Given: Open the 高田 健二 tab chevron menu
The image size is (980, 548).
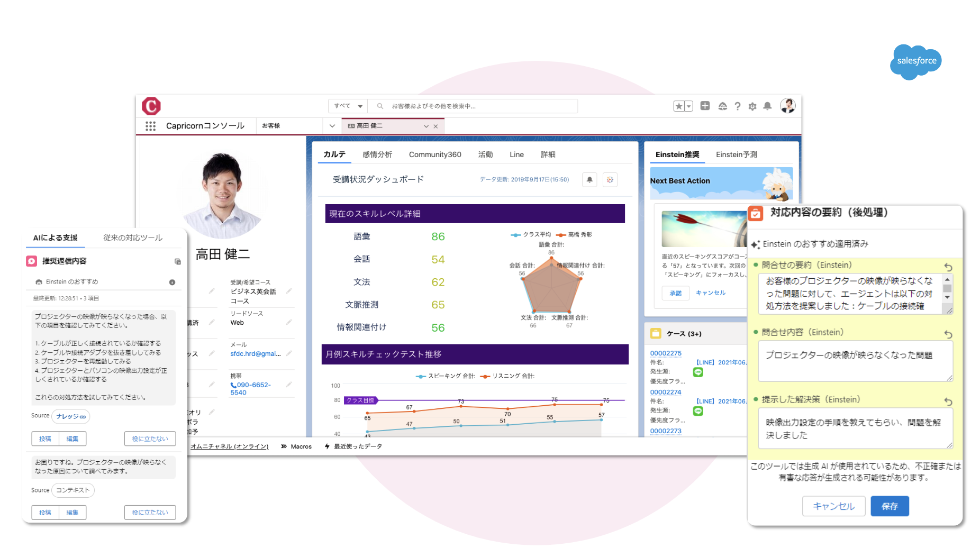Looking at the screenshot, I should pyautogui.click(x=426, y=126).
